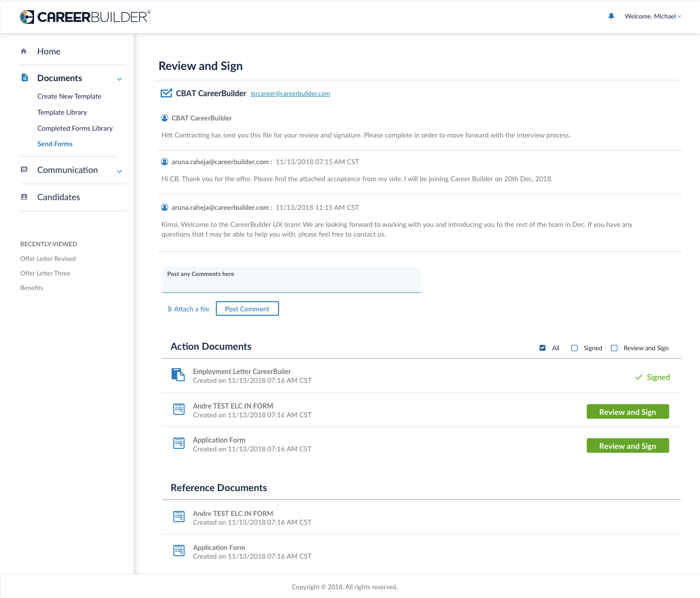Click Review and Sign for Andre TEST ELC IN FORM
700x598 pixels.
(x=628, y=411)
